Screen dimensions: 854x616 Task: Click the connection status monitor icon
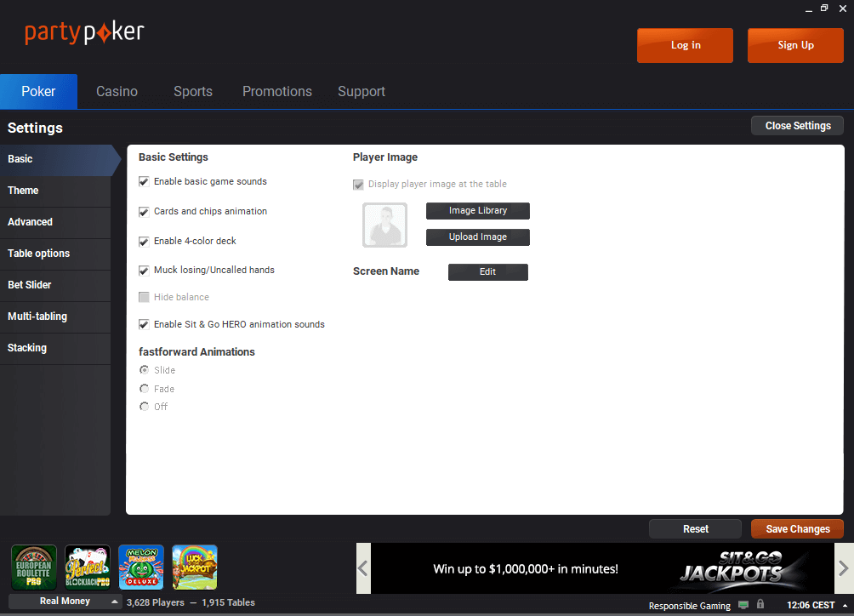pyautogui.click(x=743, y=605)
